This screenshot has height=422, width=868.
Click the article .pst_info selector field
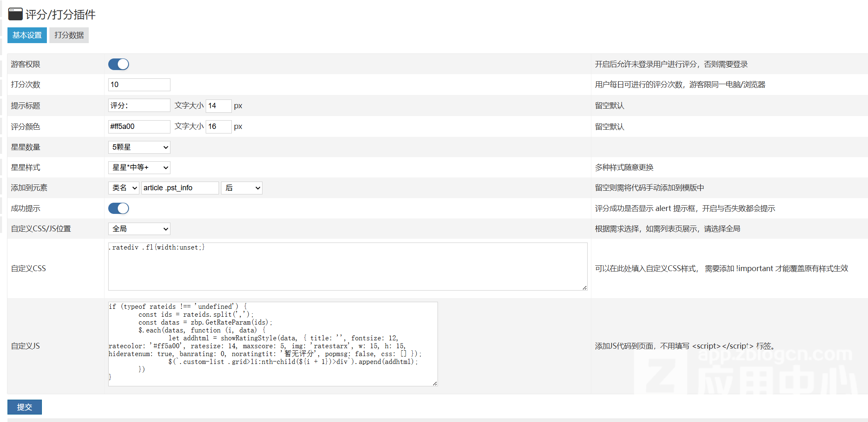pos(180,188)
